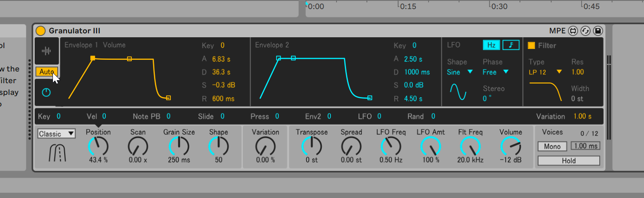Click the LFO Amt knob
The image size is (644, 198).
point(431,146)
